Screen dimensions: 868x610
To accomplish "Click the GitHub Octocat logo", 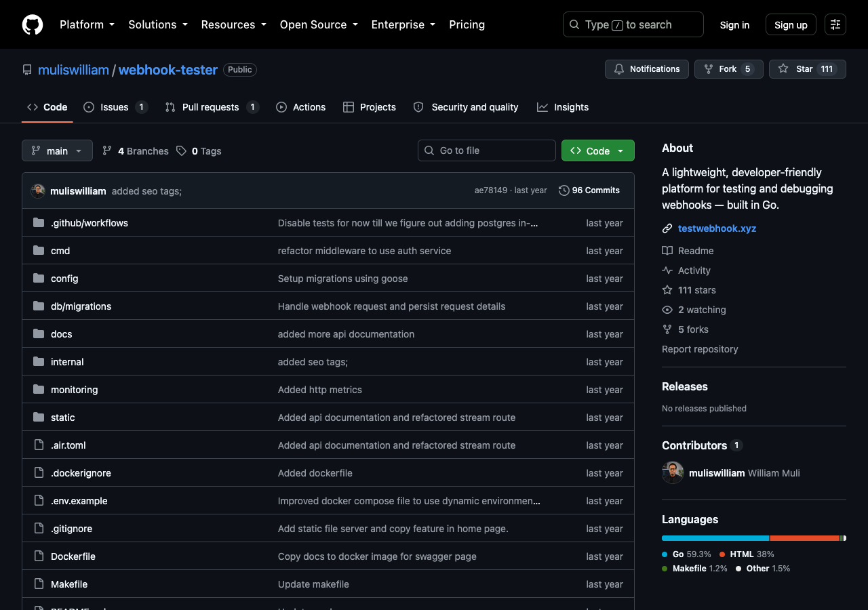I will 33,24.
